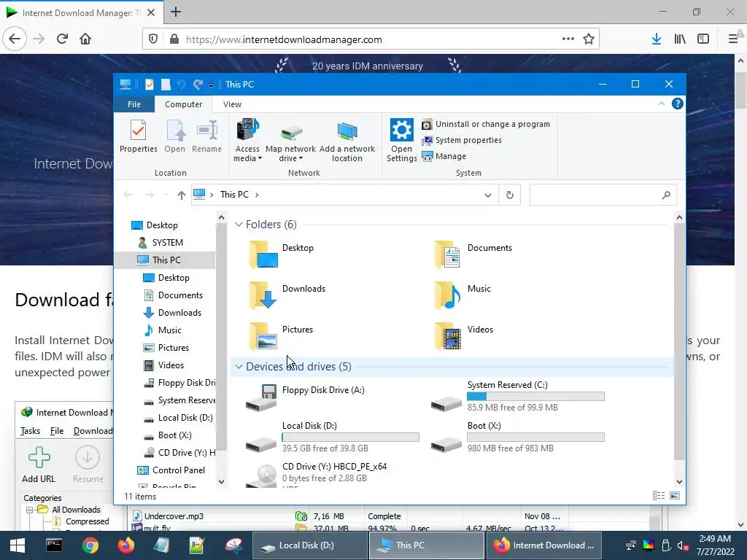Select Floppy Disk Drive (A:)
747x560 pixels.
[305, 397]
